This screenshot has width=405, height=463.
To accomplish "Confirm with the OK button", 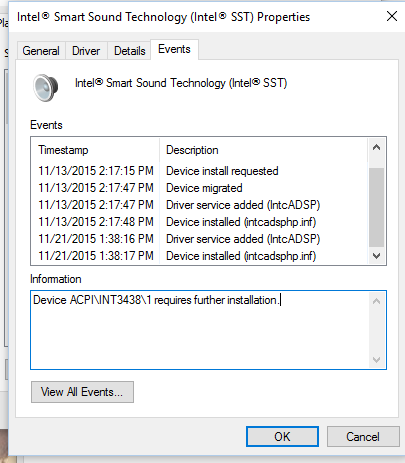I will click(x=282, y=437).
